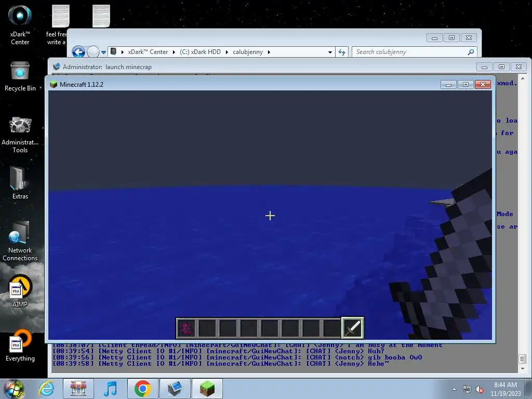Viewport: 532px width, 399px height.
Task: Launch Internet Explorer from taskbar
Action: pyautogui.click(x=46, y=389)
